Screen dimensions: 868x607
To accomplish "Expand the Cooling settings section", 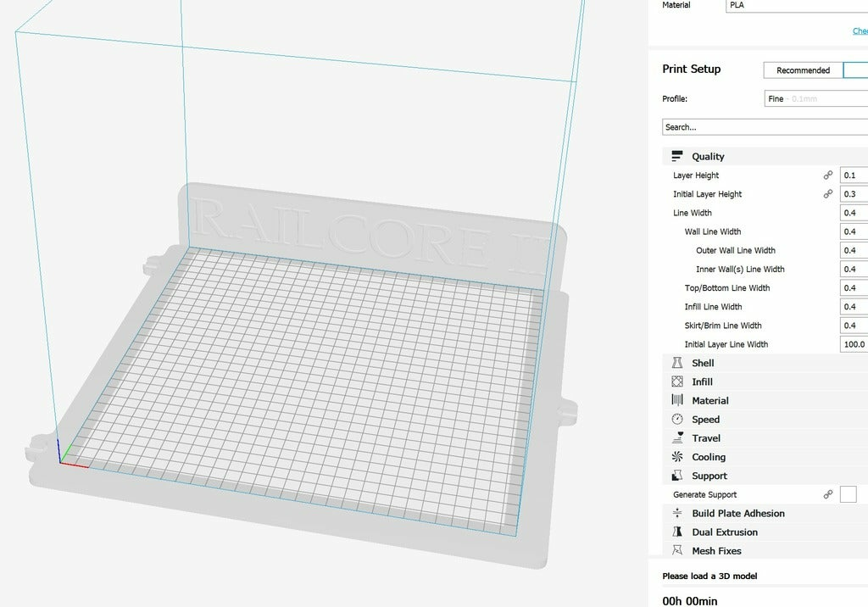I will click(765, 457).
